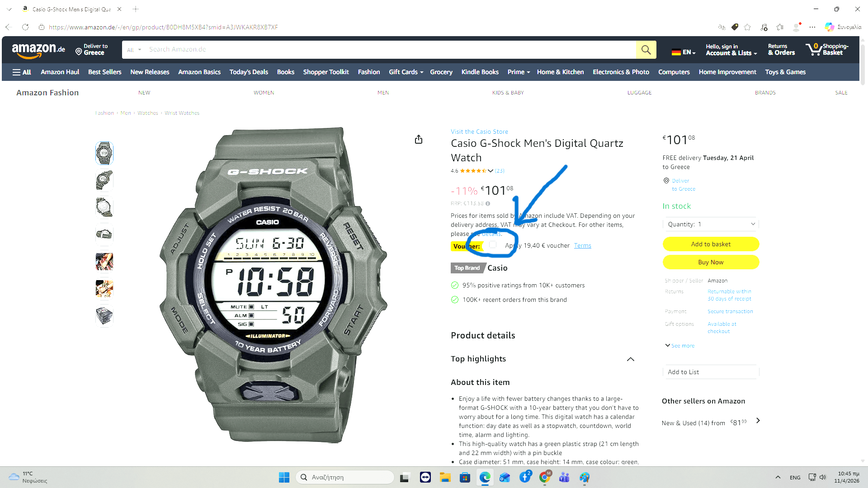The height and width of the screenshot is (488, 868).
Task: Open Google Chrome from taskbar
Action: point(544,477)
